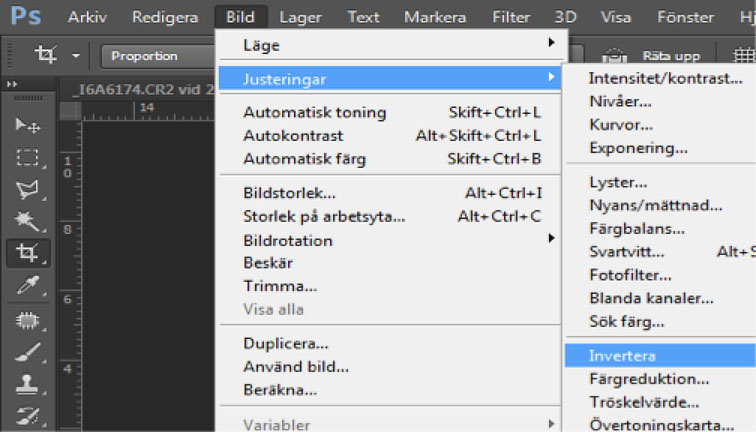Open Övertoningskarta adjustment

coord(661,424)
